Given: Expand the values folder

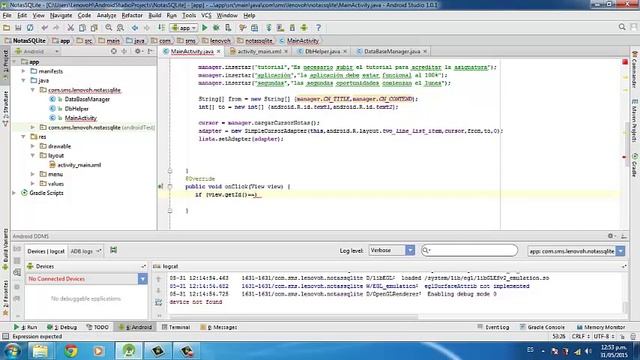Looking at the screenshot, I should point(33,184).
